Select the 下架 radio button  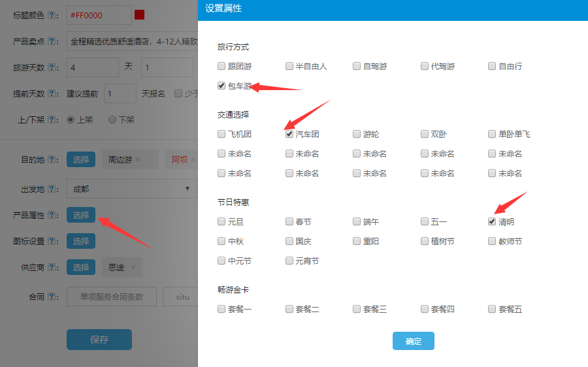tap(112, 120)
